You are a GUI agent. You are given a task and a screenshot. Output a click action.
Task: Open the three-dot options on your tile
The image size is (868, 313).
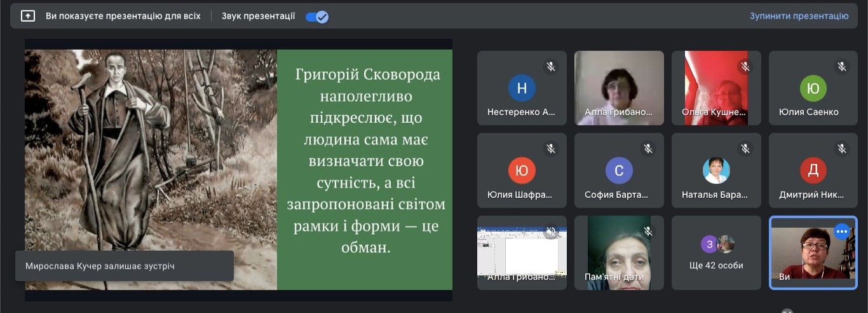[x=842, y=232]
